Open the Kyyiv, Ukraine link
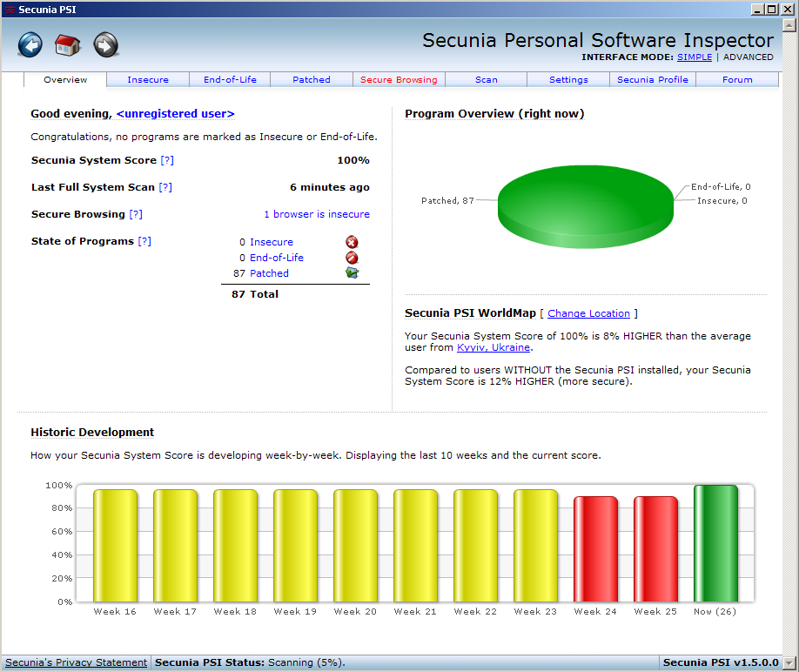This screenshot has height=672, width=799. coord(493,347)
